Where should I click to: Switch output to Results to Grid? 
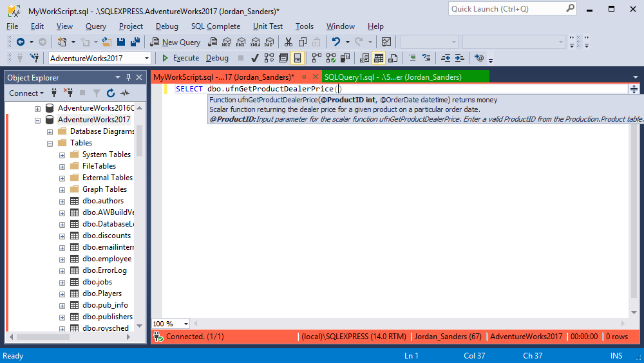point(379,58)
